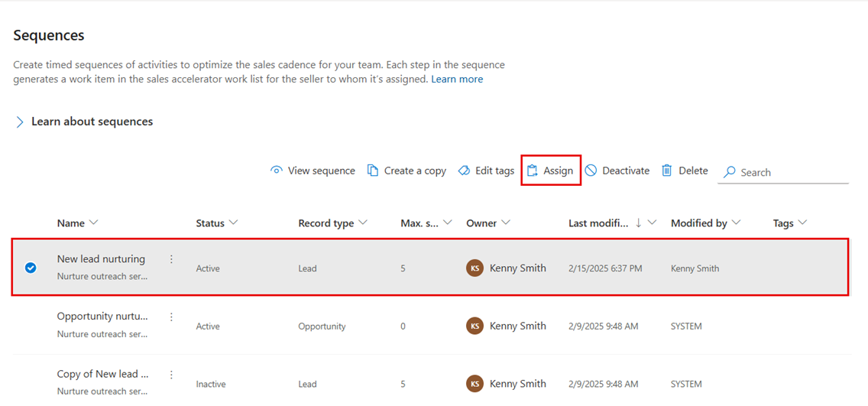Click Create a copy command label
This screenshot has width=868, height=406.
[415, 171]
